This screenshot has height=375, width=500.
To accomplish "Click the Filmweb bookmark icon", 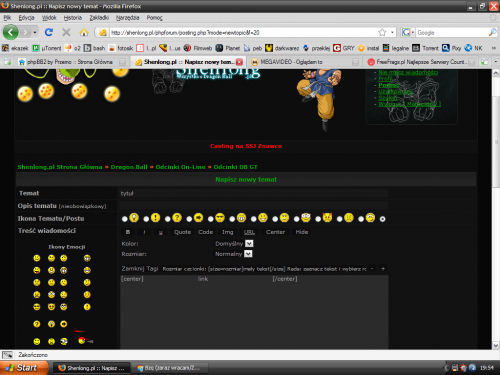I will coord(187,48).
